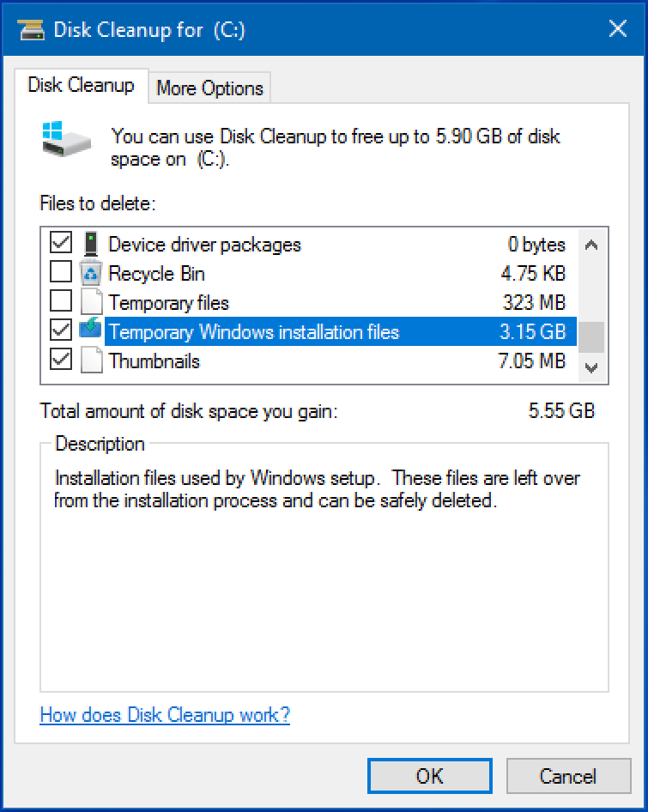Screen dimensions: 648x812
Task: Click the Disk Cleanup title bar icon
Action: 31,29
